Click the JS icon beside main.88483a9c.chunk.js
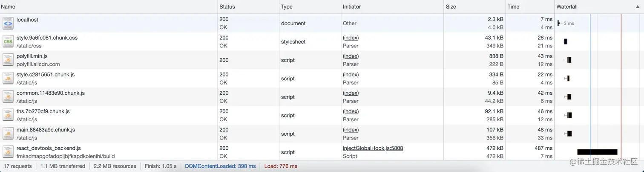Image resolution: width=644 pixels, height=172 pixels. [x=8, y=134]
